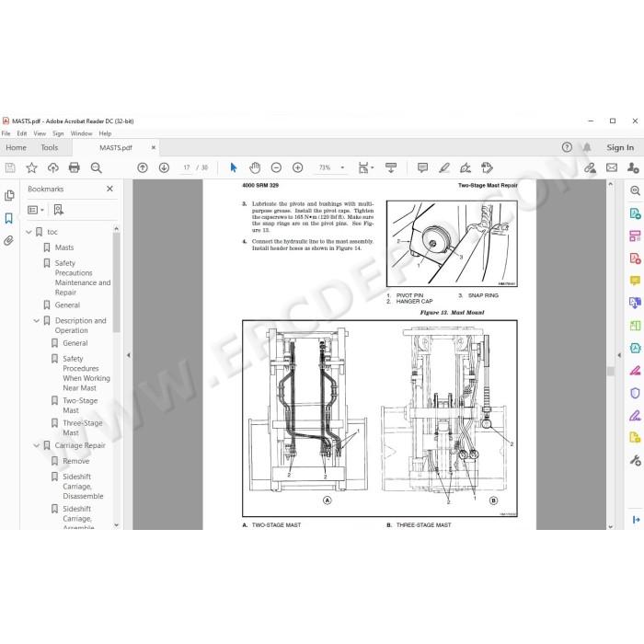Go to previous page arrow
Viewport: 644px width, 644px height.
143,168
